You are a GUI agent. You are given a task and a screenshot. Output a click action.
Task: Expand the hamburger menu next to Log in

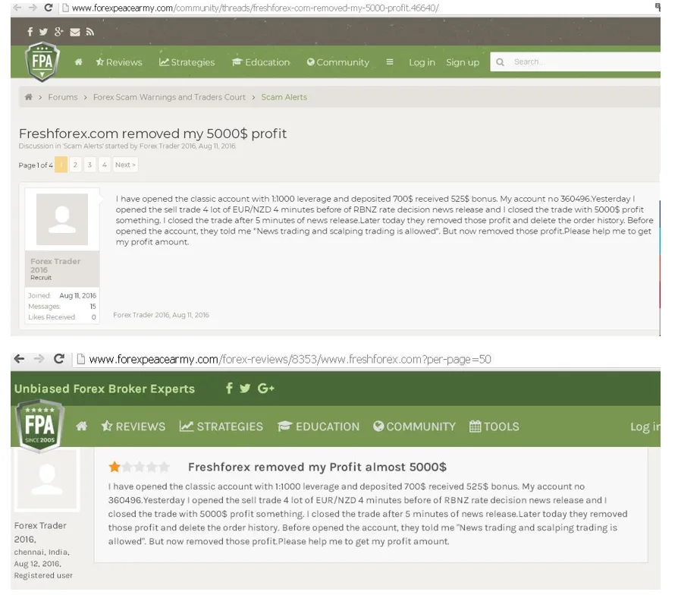[x=390, y=62]
